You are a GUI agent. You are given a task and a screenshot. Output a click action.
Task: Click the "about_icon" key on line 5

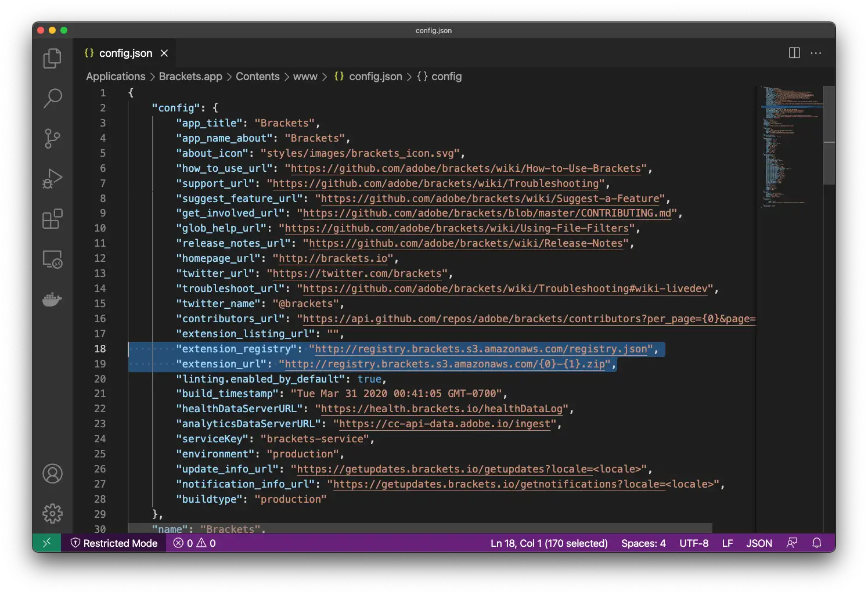pos(212,153)
